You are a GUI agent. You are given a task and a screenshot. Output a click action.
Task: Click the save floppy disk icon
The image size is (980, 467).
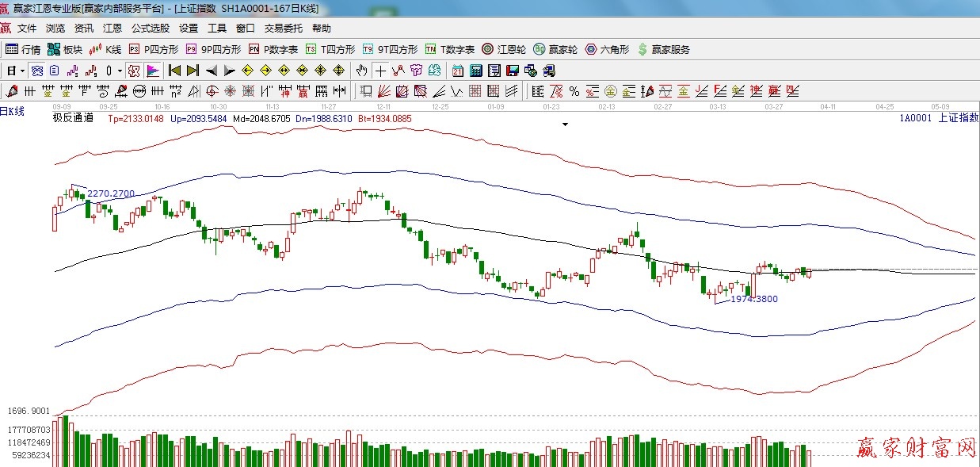512,71
